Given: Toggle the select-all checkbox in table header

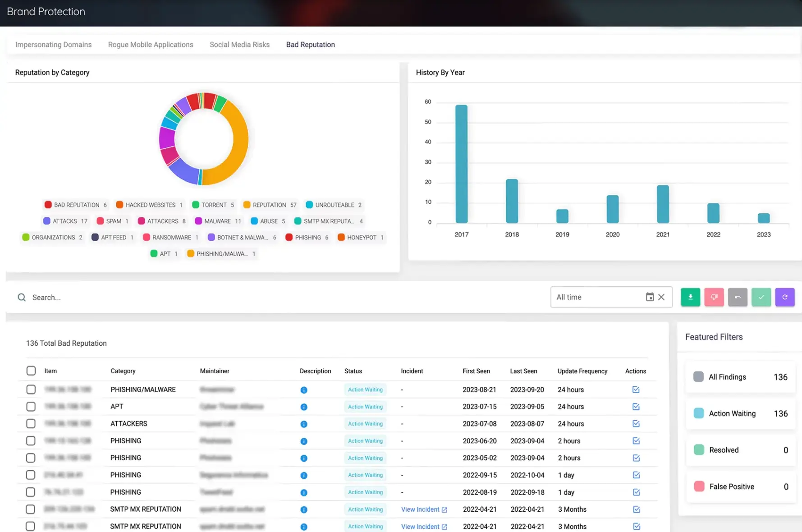Looking at the screenshot, I should click(x=31, y=371).
